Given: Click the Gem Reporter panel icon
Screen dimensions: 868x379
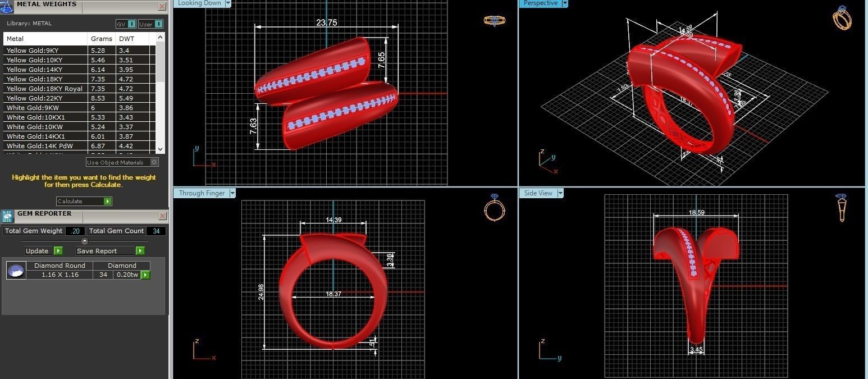Looking at the screenshot, I should coord(7,216).
